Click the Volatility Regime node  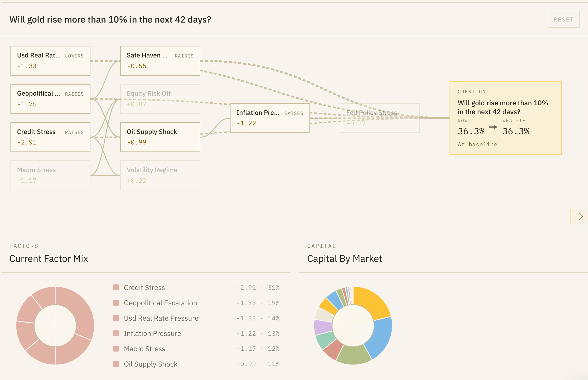[x=160, y=175]
